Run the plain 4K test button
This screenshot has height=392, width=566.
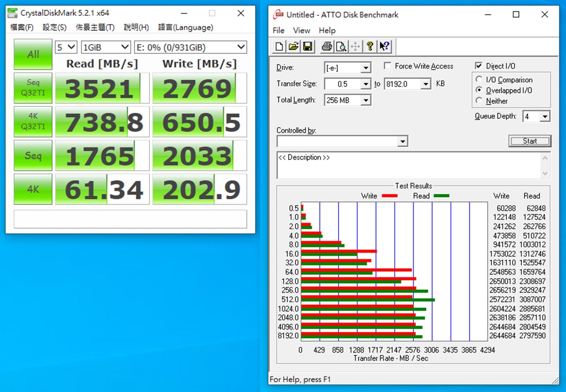[x=33, y=189]
